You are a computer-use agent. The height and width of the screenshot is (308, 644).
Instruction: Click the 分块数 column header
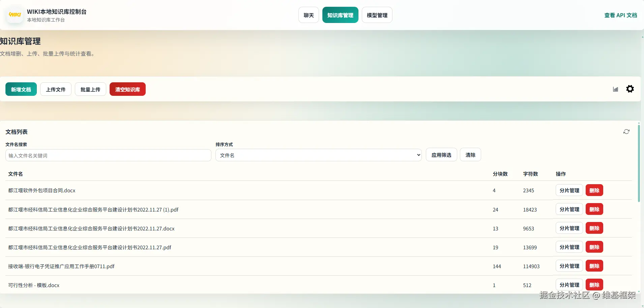(500, 174)
